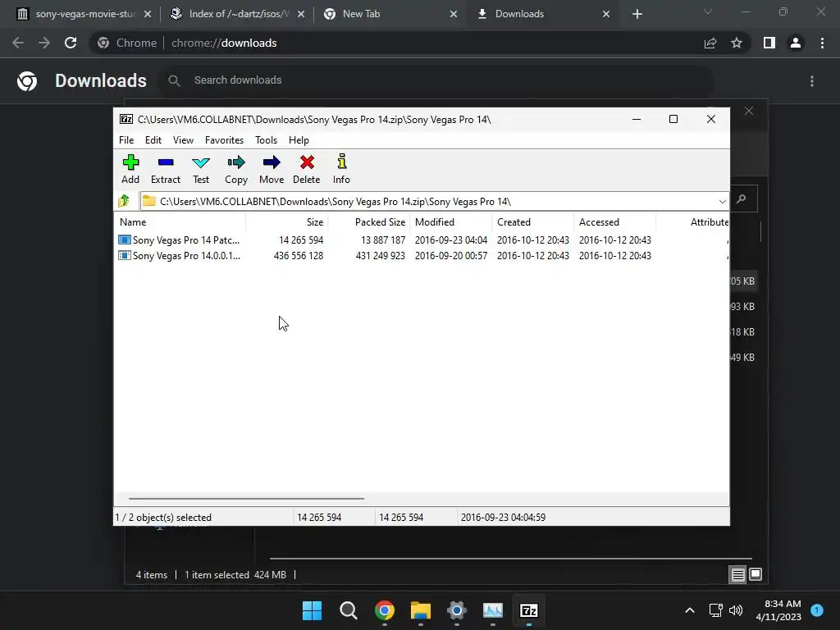The image size is (840, 630).
Task: Open the 7-Zip File menu
Action: [126, 139]
